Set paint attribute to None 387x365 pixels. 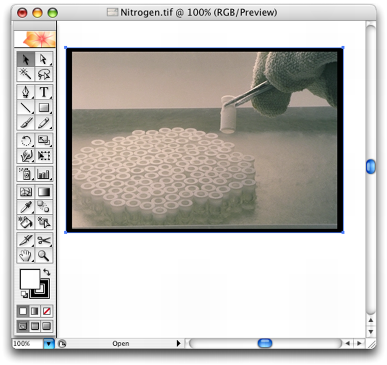tap(47, 311)
